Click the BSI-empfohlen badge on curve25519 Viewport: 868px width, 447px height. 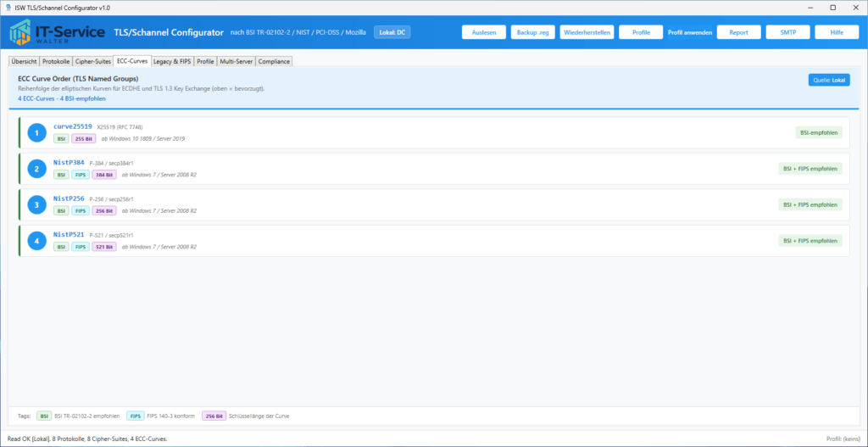(x=819, y=133)
